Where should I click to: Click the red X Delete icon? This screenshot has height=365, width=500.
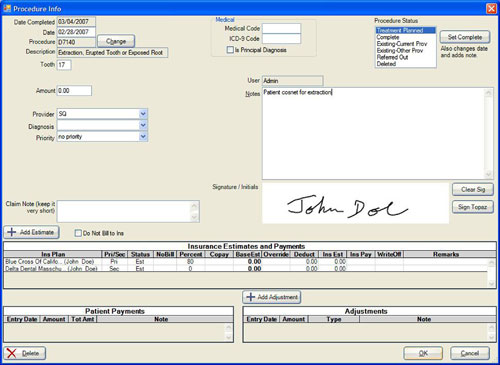pos(12,353)
